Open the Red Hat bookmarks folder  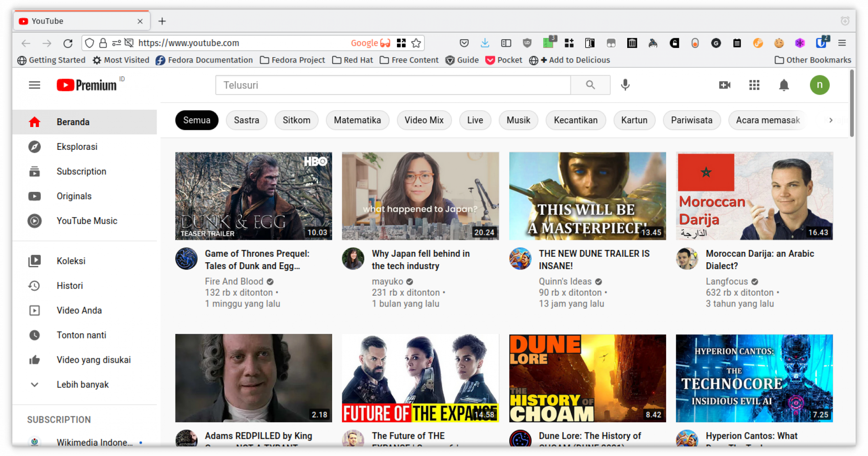click(352, 60)
